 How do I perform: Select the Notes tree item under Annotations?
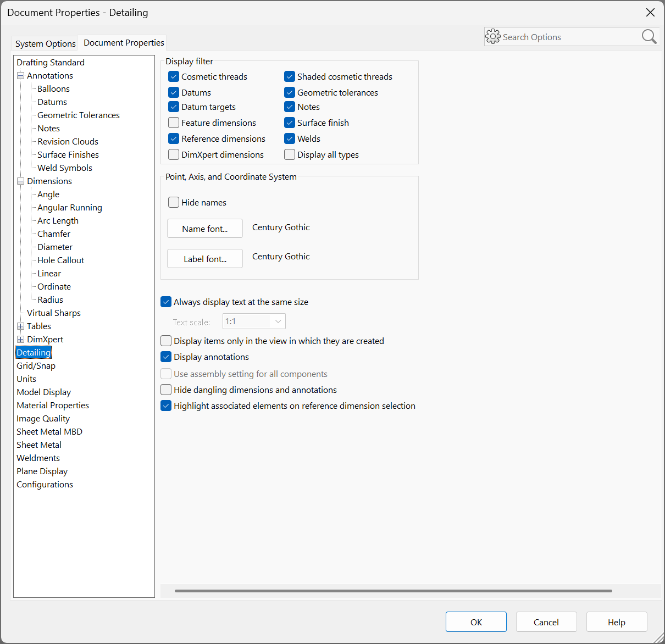point(48,129)
